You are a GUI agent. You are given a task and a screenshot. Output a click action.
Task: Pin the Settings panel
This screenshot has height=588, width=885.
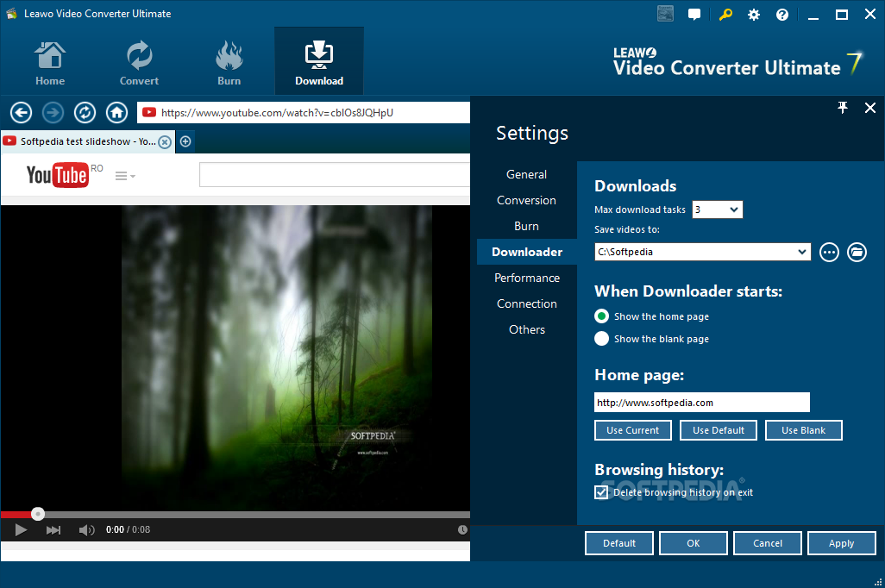coord(842,107)
